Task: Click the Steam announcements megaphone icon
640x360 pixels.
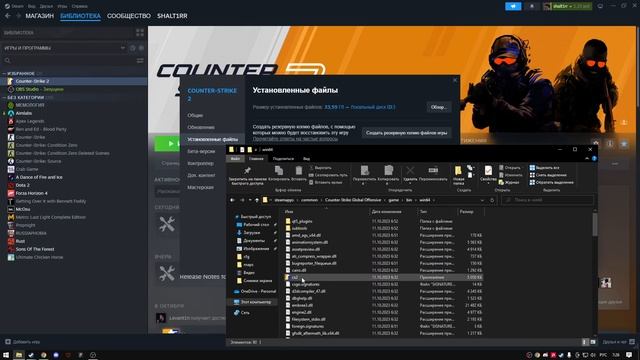Action: (x=513, y=6)
